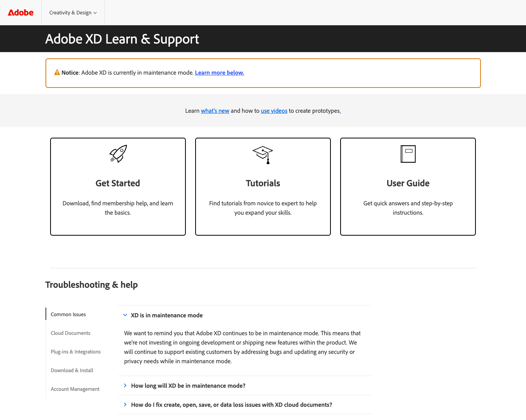Viewport: 526px width, 420px height.
Task: Click the Tutorials card
Action: click(262, 186)
